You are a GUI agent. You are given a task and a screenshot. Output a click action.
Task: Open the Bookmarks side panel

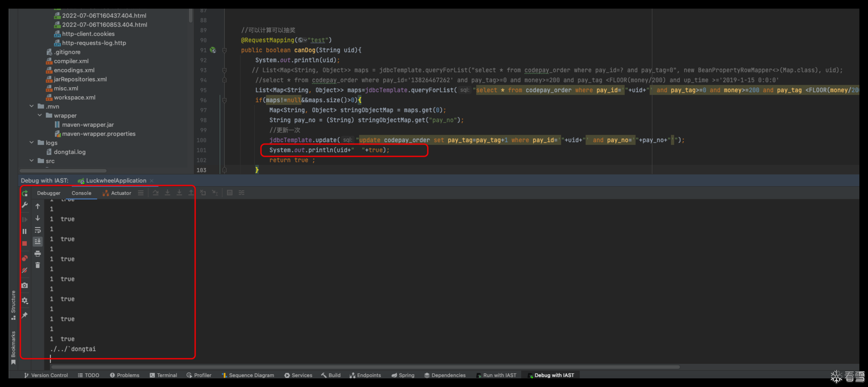(x=13, y=347)
